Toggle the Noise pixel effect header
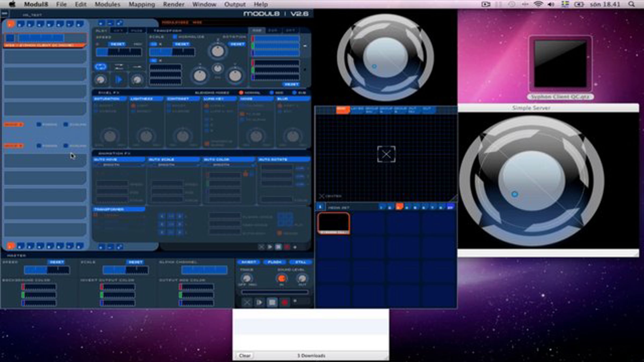The image size is (644, 362). [x=256, y=99]
